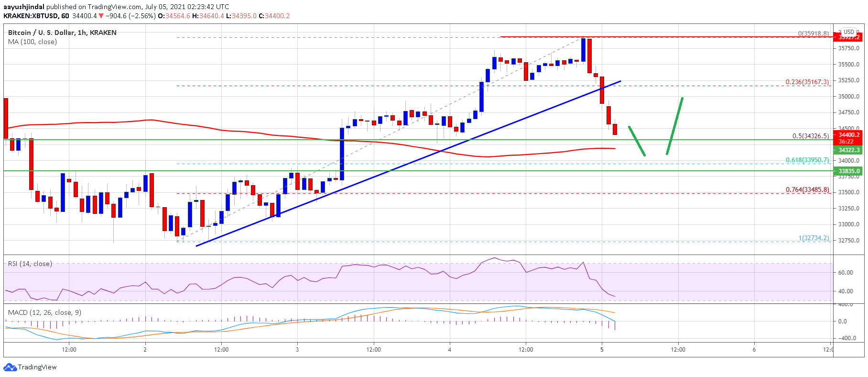Click the H:34640.4 high value

coord(208,16)
